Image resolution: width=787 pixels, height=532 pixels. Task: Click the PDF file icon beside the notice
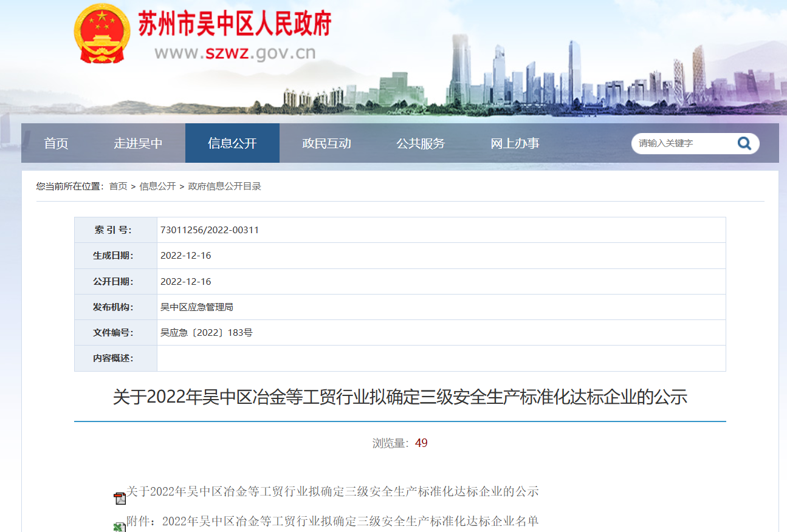pyautogui.click(x=120, y=499)
